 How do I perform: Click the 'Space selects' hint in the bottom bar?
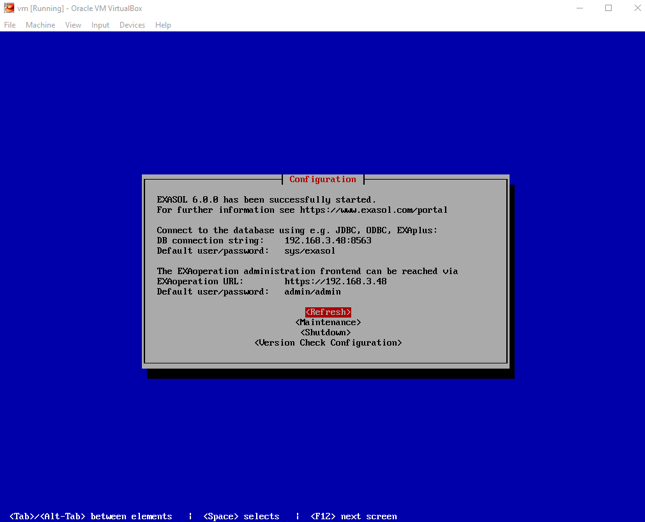[241, 516]
